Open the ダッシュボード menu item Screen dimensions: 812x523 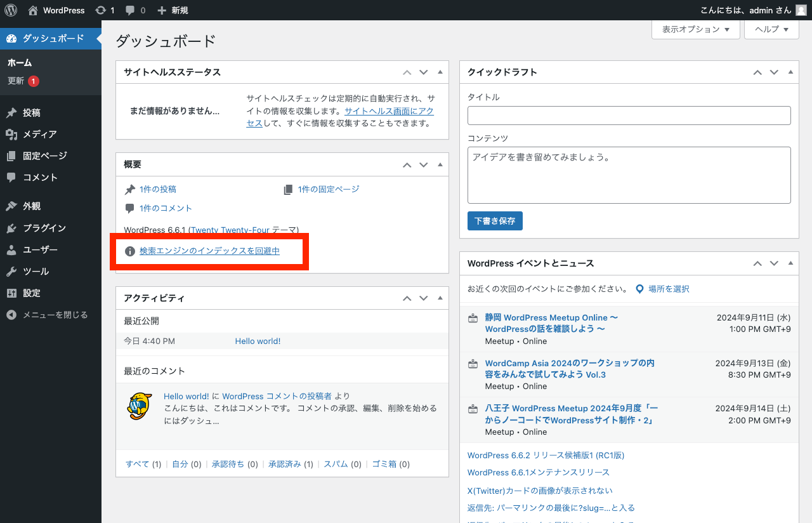pos(51,39)
